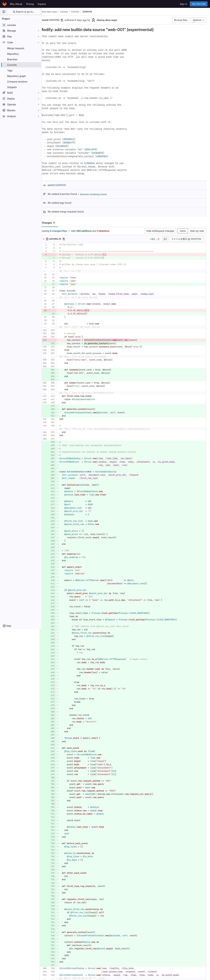Click outvoke.rb file name in diff header

[55, 239]
